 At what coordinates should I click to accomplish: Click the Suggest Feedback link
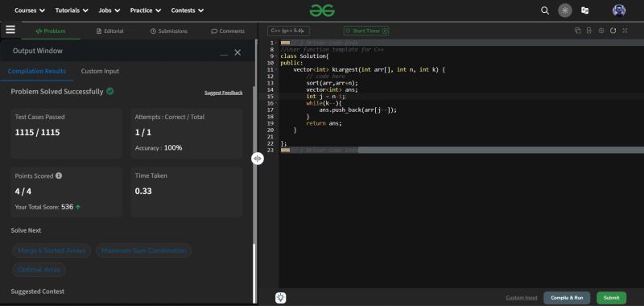coord(224,93)
